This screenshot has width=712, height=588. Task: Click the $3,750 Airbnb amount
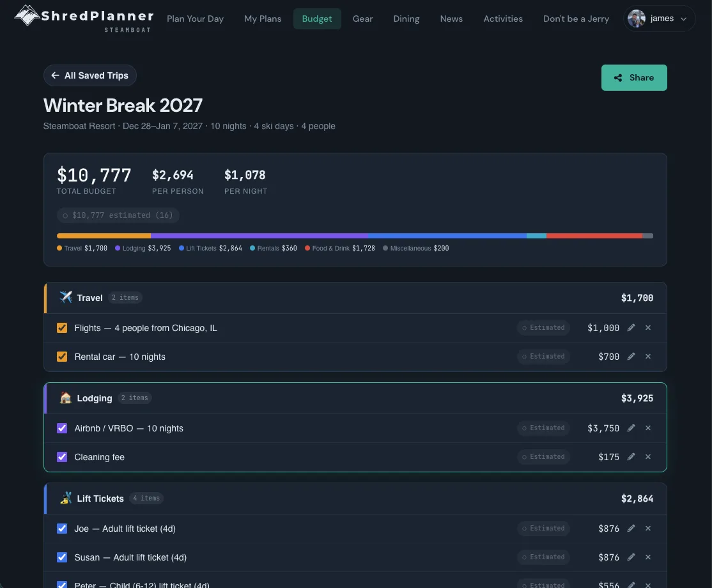point(603,428)
